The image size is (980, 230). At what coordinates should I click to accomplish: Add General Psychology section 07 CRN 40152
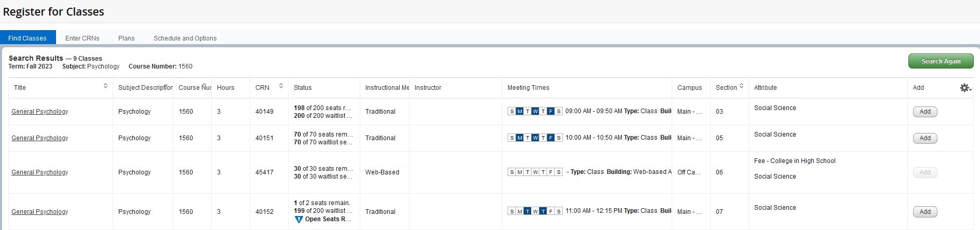click(924, 212)
